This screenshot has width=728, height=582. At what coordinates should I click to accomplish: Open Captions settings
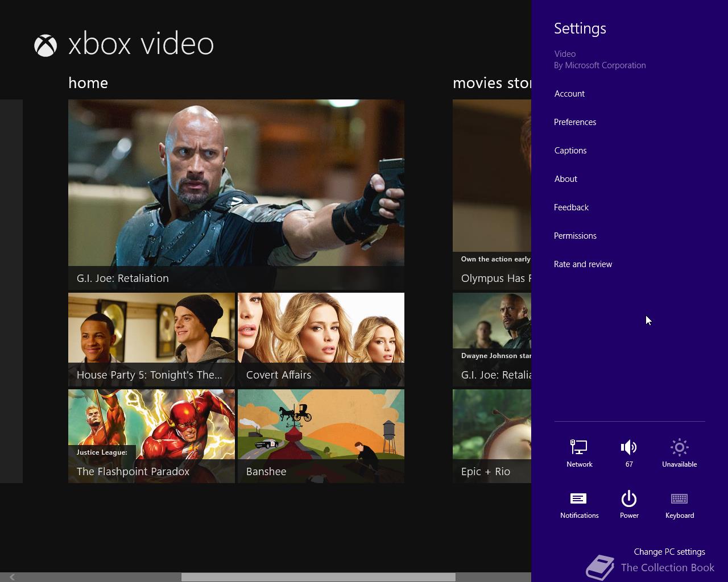click(x=570, y=151)
